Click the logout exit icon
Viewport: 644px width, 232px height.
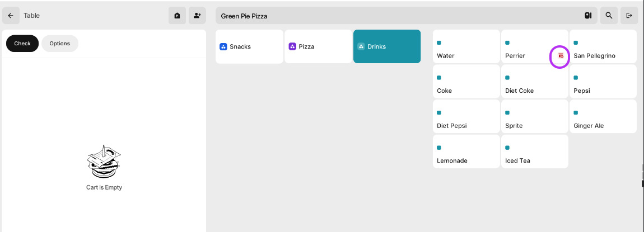(629, 16)
